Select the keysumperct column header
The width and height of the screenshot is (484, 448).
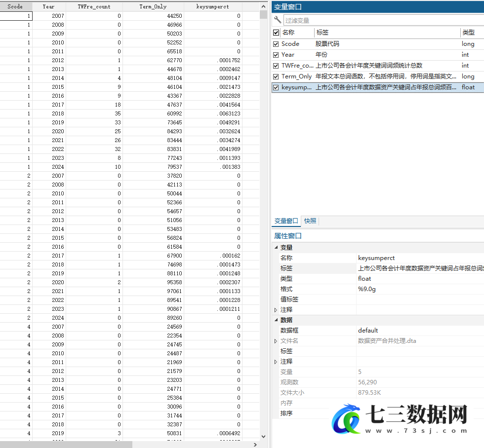(x=213, y=6)
